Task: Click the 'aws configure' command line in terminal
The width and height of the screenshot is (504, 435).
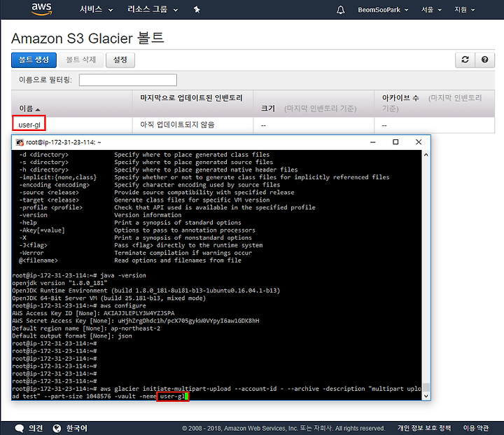Action: [79, 305]
